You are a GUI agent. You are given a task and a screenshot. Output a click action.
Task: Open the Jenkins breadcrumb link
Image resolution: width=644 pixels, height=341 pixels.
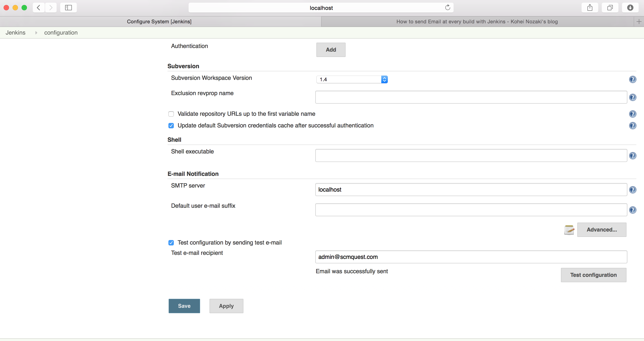[15, 33]
